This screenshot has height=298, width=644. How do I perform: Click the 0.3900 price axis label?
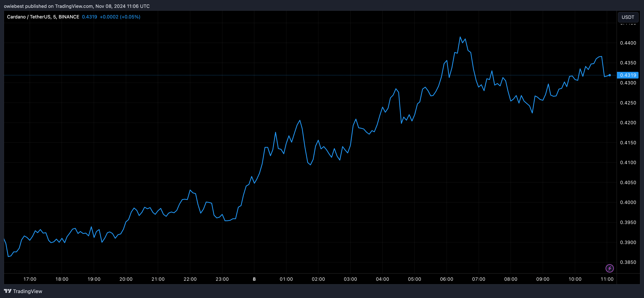(628, 242)
